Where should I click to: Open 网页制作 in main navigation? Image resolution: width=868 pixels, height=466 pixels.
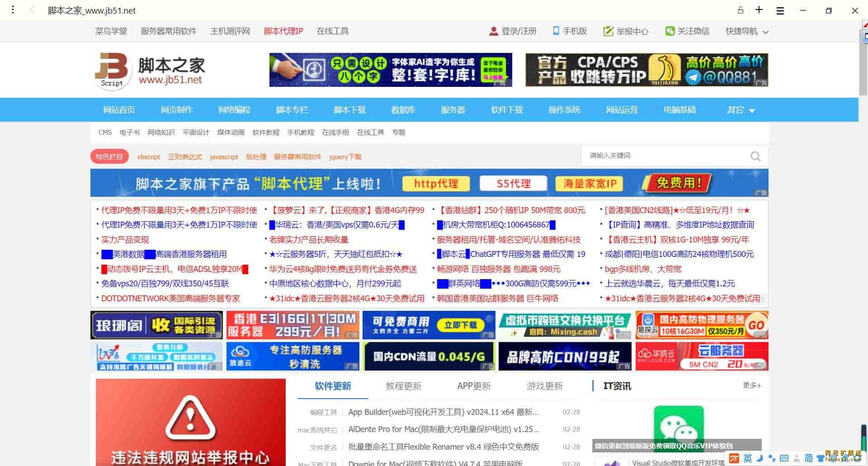(x=176, y=110)
